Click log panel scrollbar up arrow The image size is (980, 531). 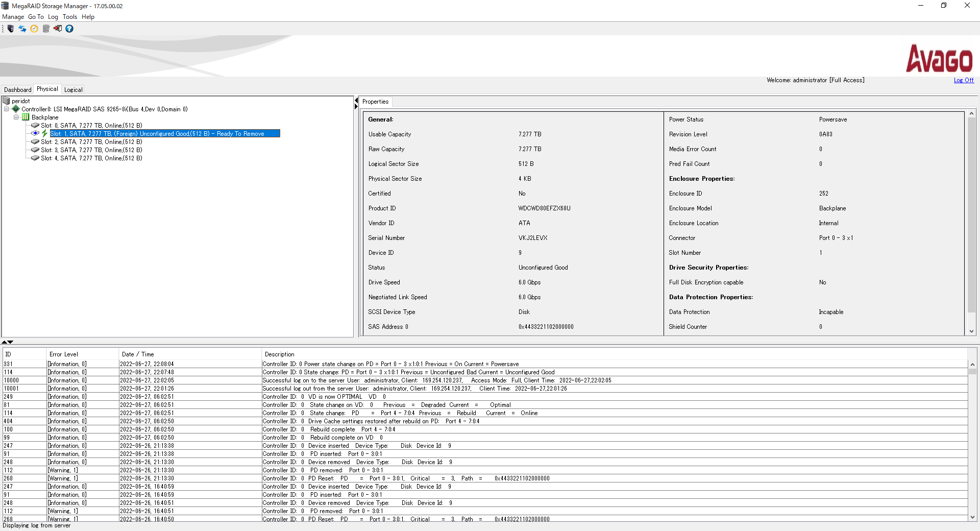972,365
